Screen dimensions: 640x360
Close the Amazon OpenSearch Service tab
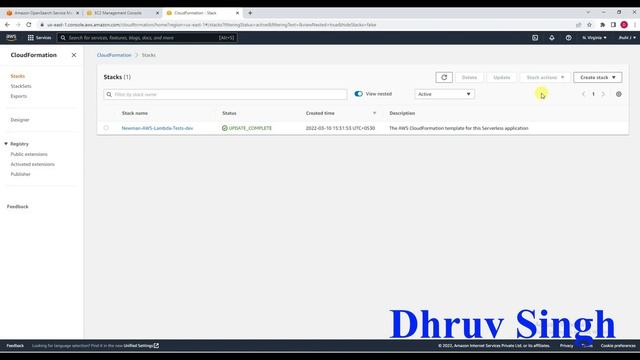point(78,13)
